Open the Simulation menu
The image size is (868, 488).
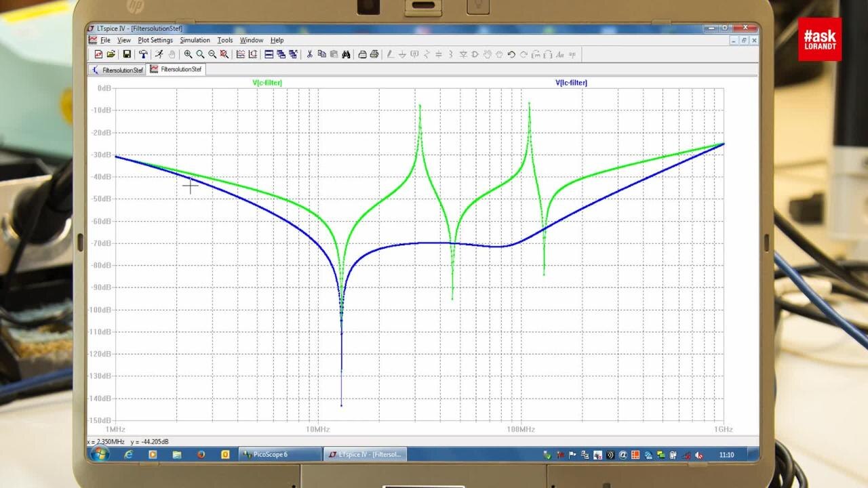(x=195, y=40)
